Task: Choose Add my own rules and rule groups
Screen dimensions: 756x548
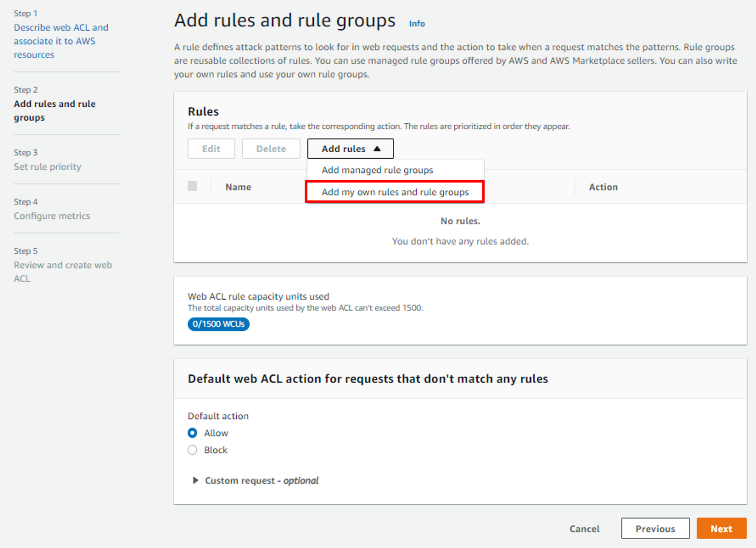Action: click(395, 192)
